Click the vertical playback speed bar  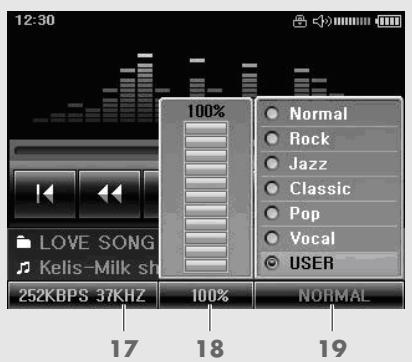pyautogui.click(x=206, y=197)
